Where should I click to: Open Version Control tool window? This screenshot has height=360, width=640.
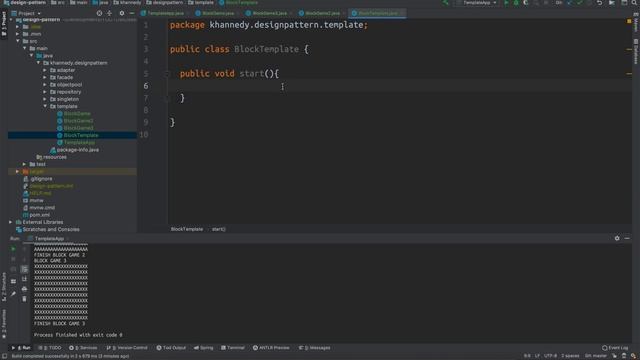click(x=127, y=348)
